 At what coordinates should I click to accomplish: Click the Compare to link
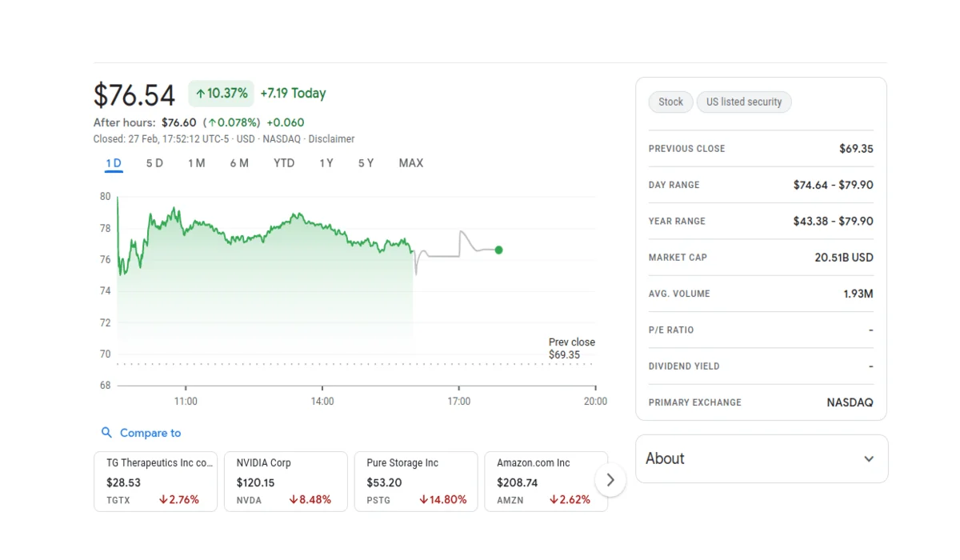[150, 433]
